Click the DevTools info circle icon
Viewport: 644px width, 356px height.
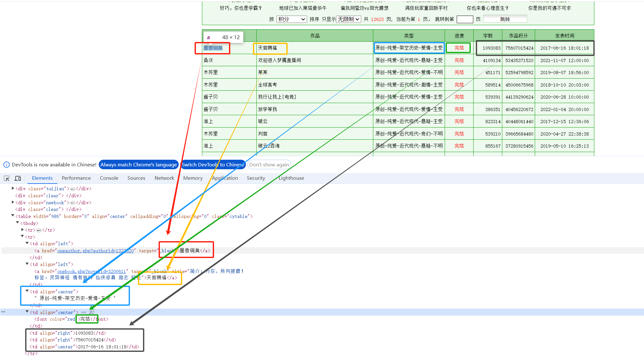point(6,165)
